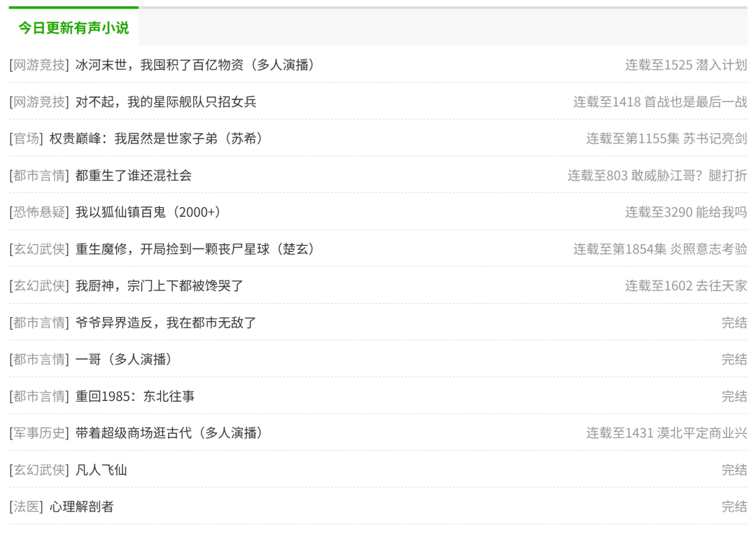Open 爷爷异界造反，我在都市无敌了 link
This screenshot has height=536, width=756.
(x=166, y=323)
